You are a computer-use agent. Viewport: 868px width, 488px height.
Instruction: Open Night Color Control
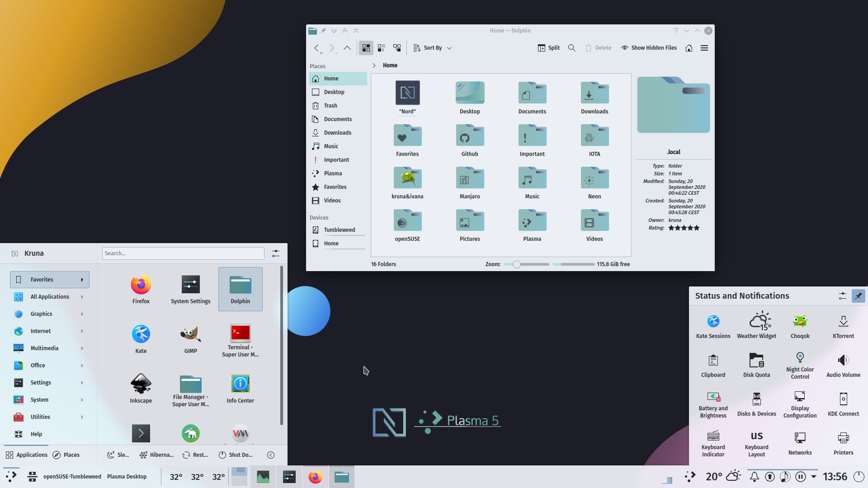[800, 366]
